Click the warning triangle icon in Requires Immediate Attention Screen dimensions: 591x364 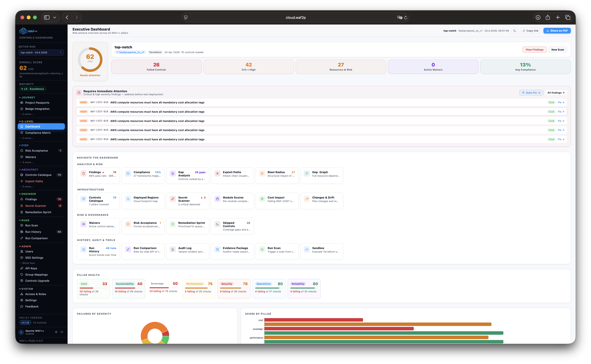[79, 92]
